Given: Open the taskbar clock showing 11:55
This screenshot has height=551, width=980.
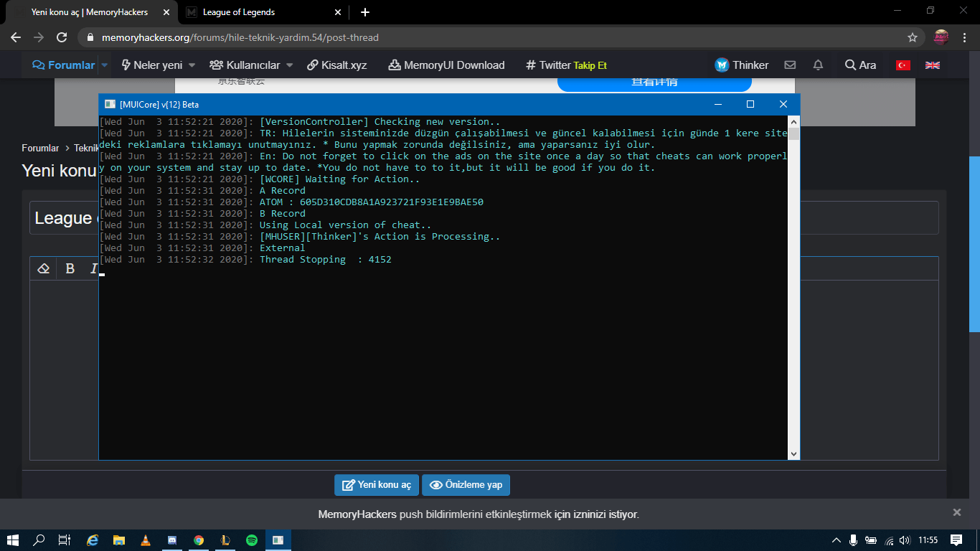Looking at the screenshot, I should click(x=928, y=540).
